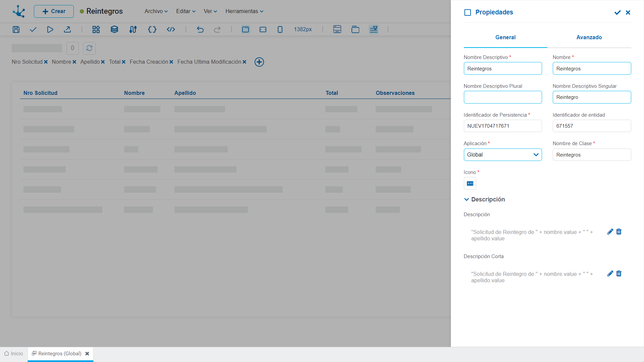Remove the Fecha Creación filter chip

171,62
